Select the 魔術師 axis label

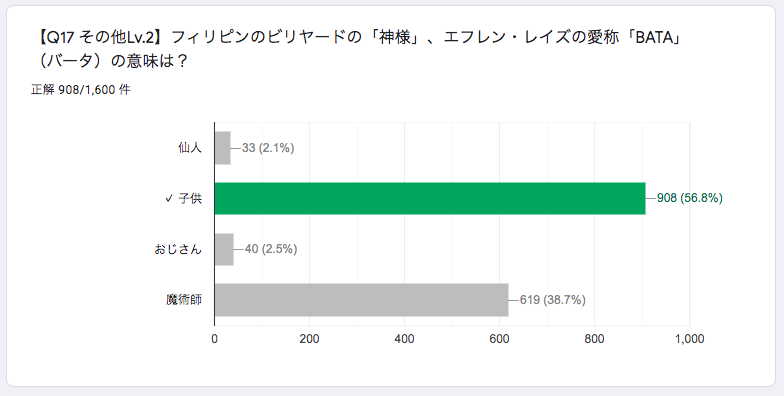[x=184, y=300]
